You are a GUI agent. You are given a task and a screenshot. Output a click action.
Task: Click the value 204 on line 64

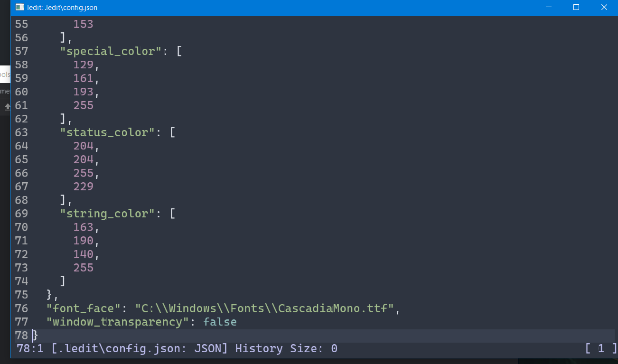(83, 146)
